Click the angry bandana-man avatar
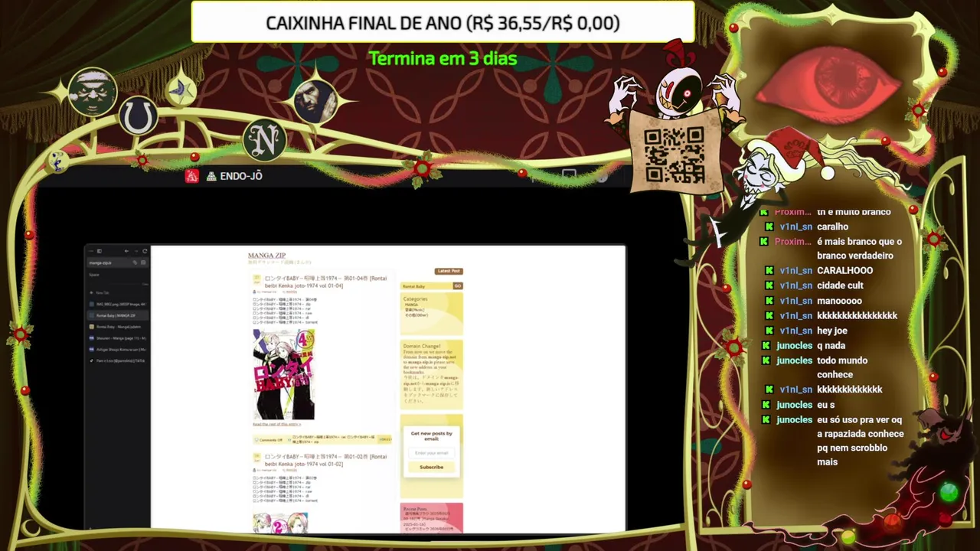Image resolution: width=980 pixels, height=551 pixels. coord(92,92)
